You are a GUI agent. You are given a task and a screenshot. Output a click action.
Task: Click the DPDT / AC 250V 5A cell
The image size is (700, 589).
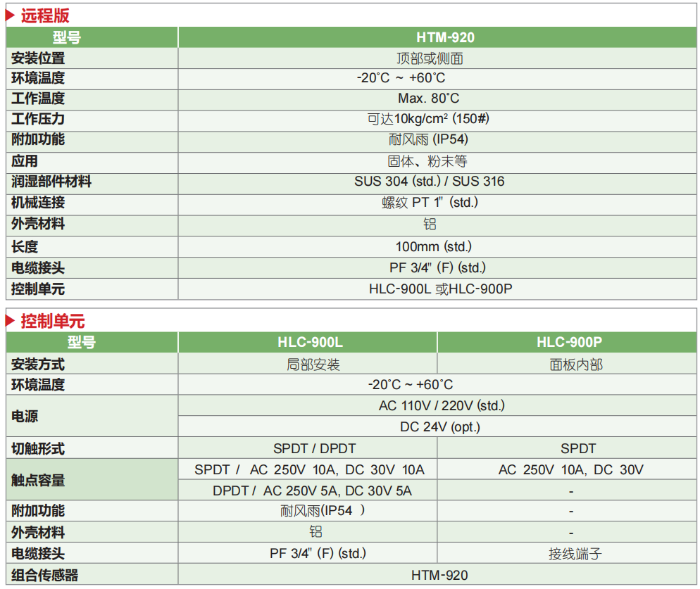(x=307, y=490)
